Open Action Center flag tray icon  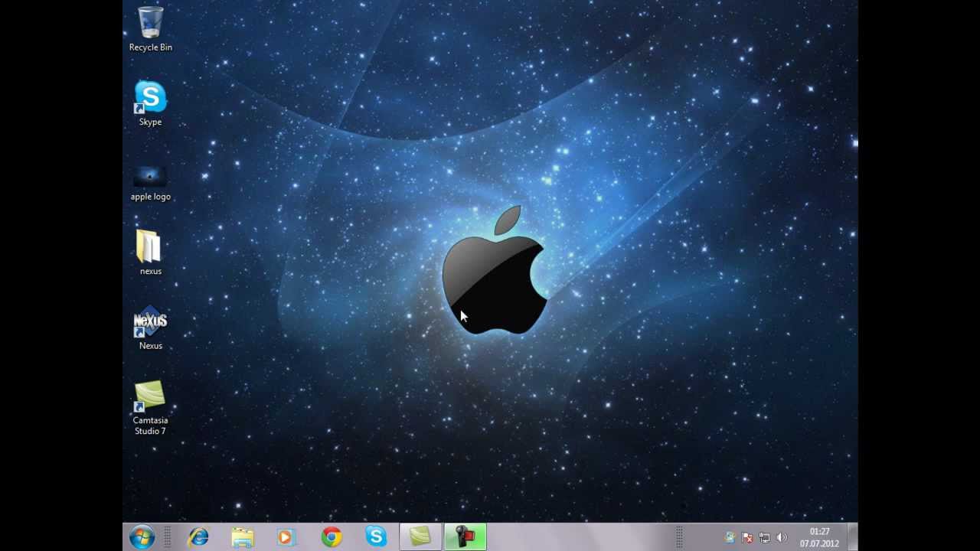pos(747,538)
